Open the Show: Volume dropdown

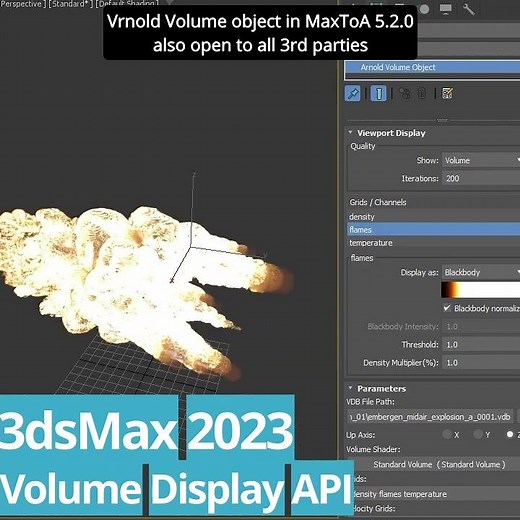tap(481, 161)
